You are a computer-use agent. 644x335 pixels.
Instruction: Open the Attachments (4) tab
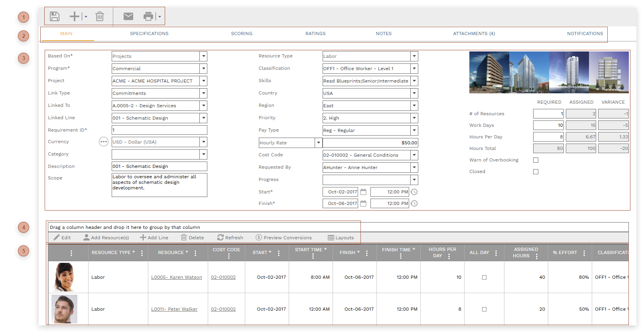(474, 34)
